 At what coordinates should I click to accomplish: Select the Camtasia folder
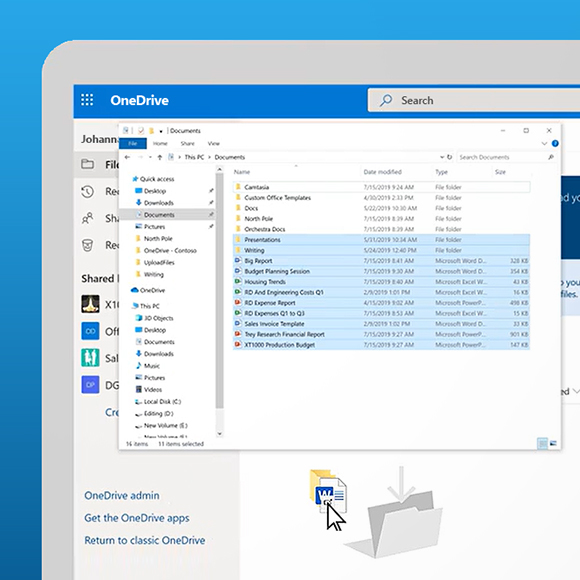point(381,187)
